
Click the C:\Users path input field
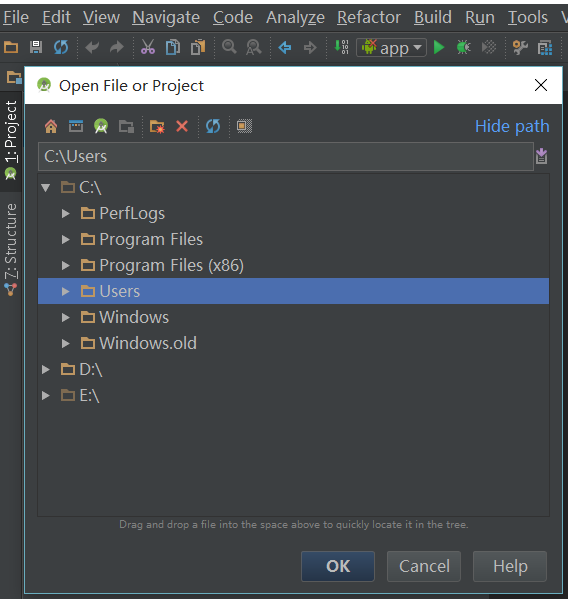(x=286, y=157)
